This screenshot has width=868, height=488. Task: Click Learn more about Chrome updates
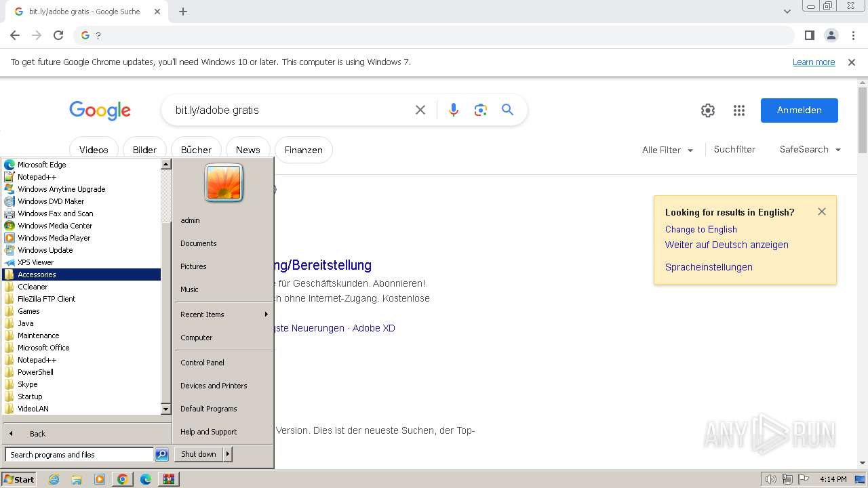click(x=814, y=62)
